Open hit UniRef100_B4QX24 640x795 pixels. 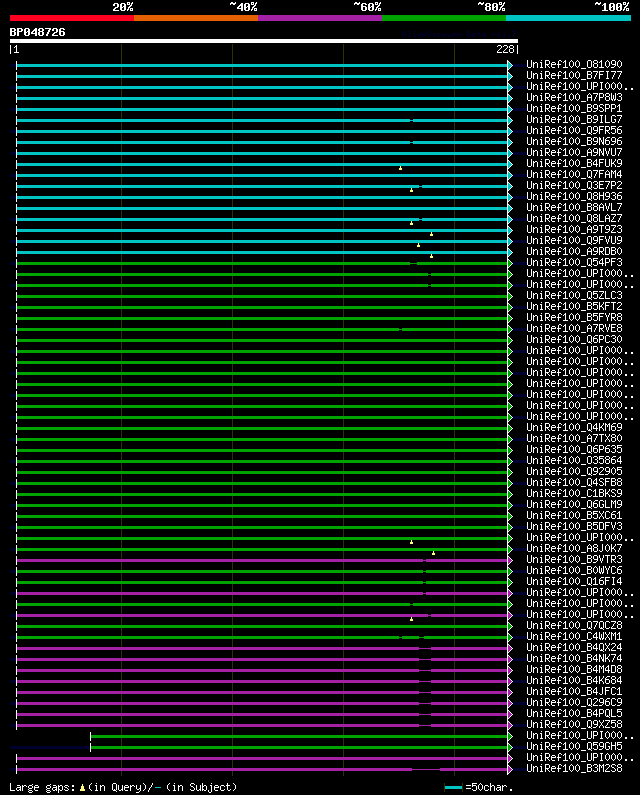574,647
